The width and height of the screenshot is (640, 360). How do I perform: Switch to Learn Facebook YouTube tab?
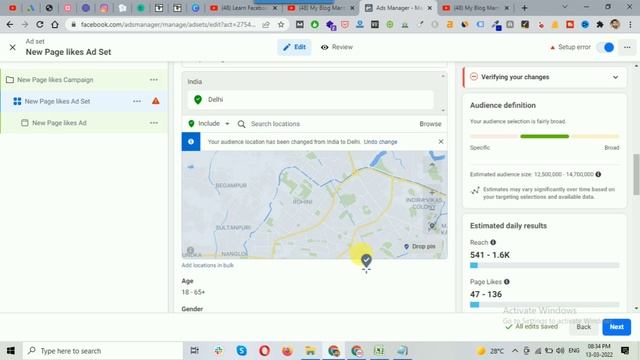tap(243, 8)
